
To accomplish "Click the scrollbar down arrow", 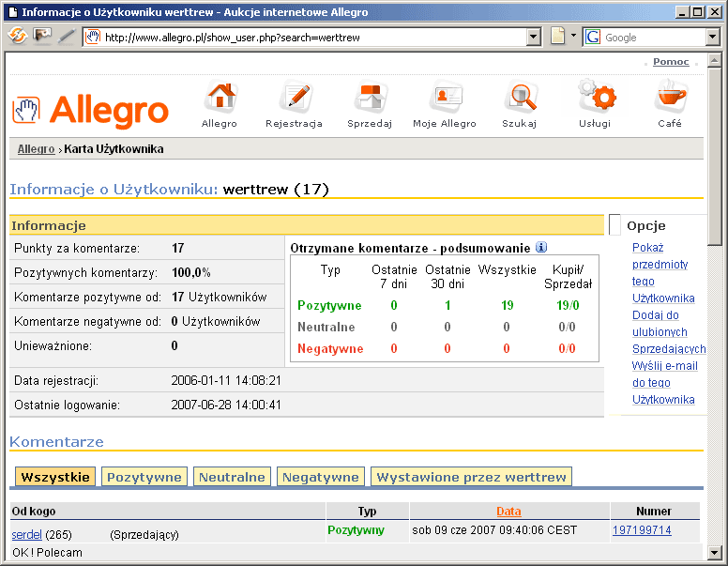I will point(714,552).
